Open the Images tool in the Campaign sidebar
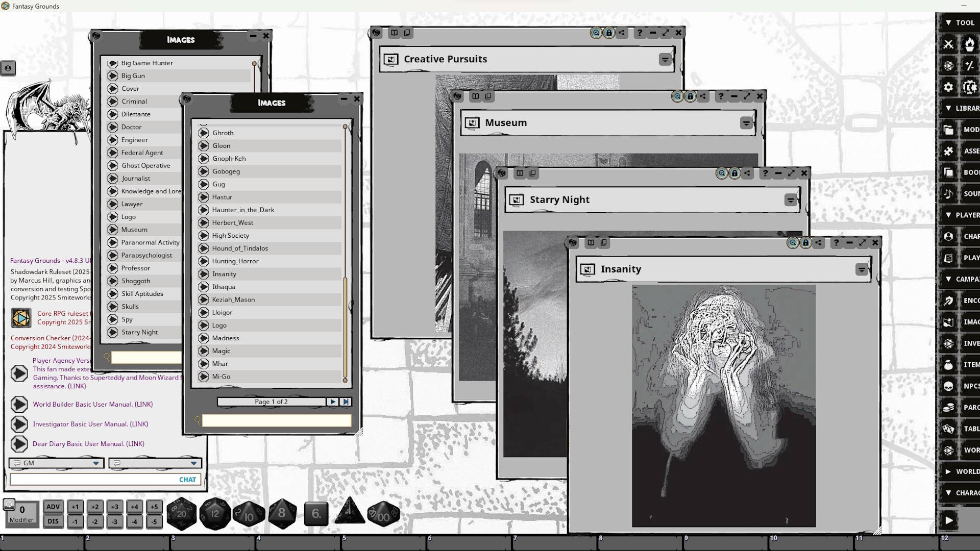This screenshot has width=980, height=551. [948, 322]
